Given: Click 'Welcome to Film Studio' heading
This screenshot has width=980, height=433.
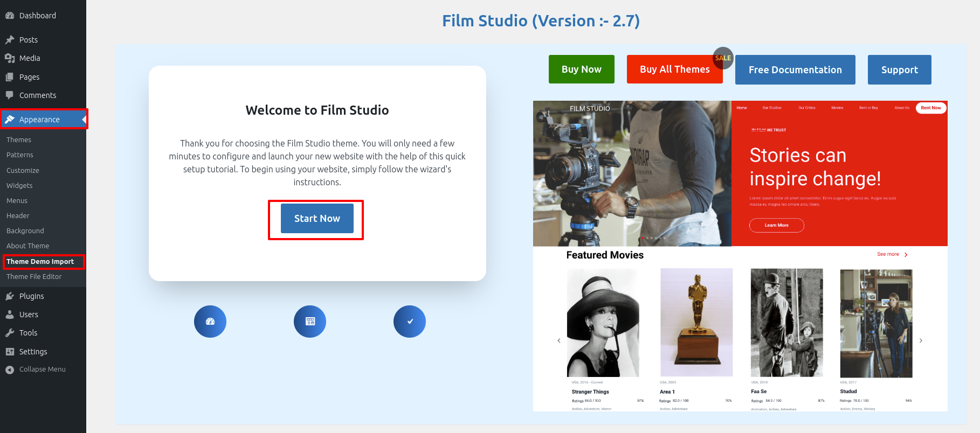Looking at the screenshot, I should click(x=317, y=110).
